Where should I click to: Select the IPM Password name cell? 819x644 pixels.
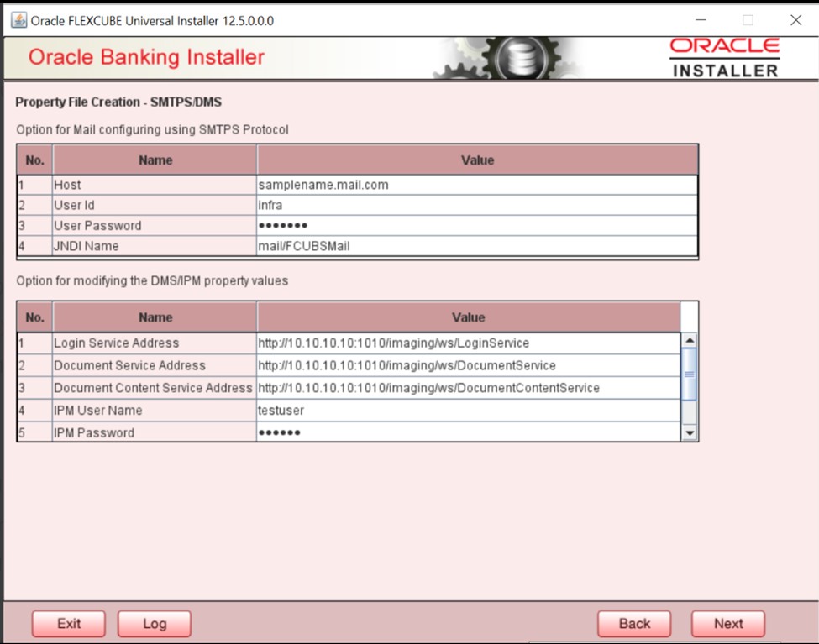[x=154, y=432]
